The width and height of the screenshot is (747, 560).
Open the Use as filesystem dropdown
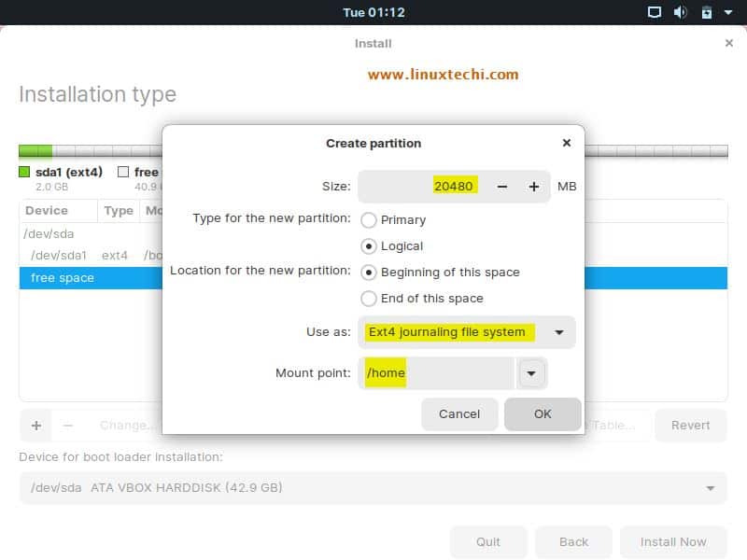click(466, 332)
